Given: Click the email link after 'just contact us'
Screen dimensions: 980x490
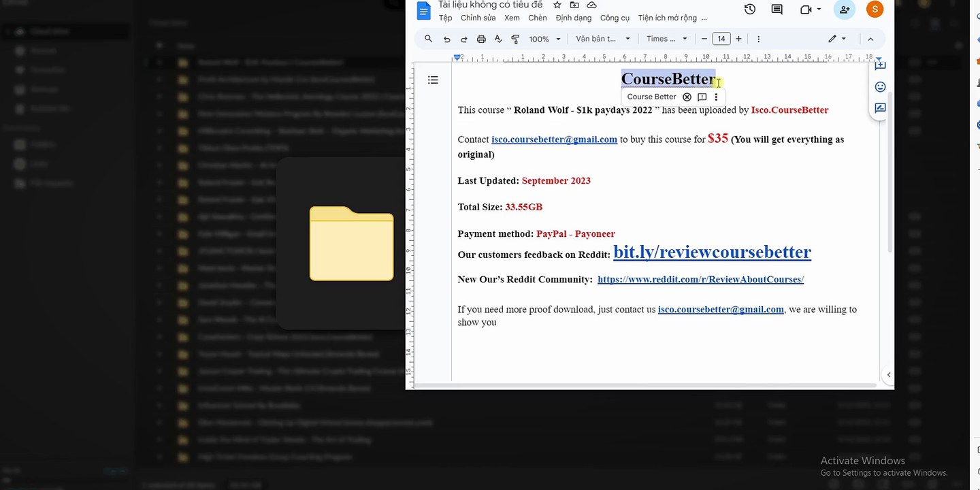Looking at the screenshot, I should tap(721, 309).
